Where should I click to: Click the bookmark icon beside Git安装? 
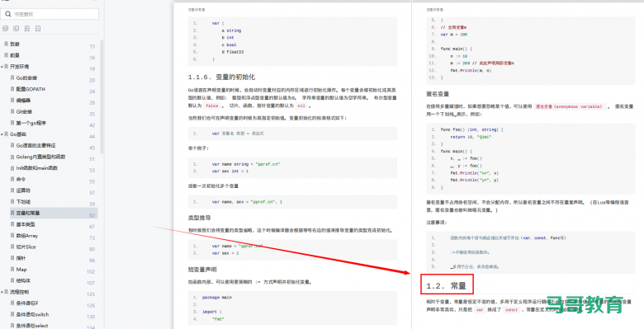tap(12, 111)
